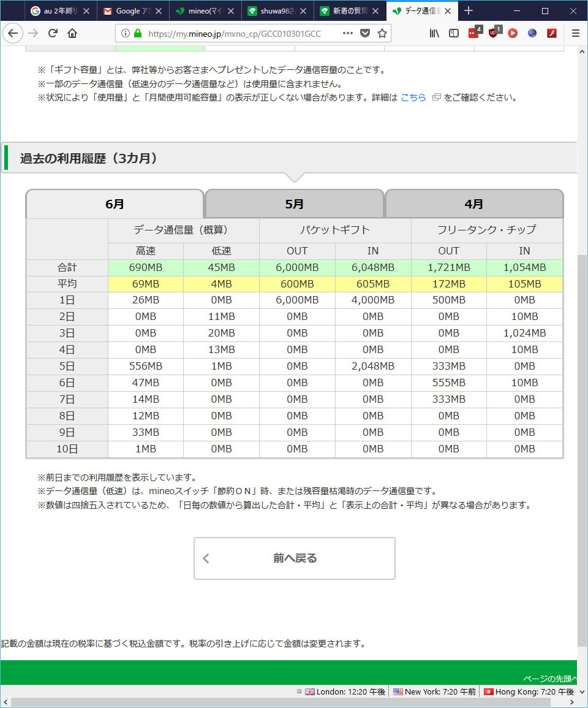Click the vertical scrollbar down arrow
588x708 pixels.
pyautogui.click(x=582, y=691)
